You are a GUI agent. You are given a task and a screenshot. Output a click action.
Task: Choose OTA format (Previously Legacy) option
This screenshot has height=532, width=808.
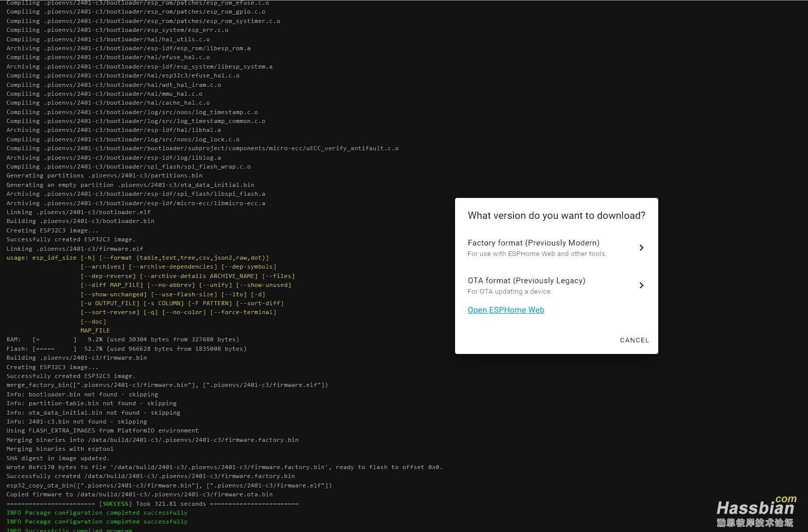[526, 281]
